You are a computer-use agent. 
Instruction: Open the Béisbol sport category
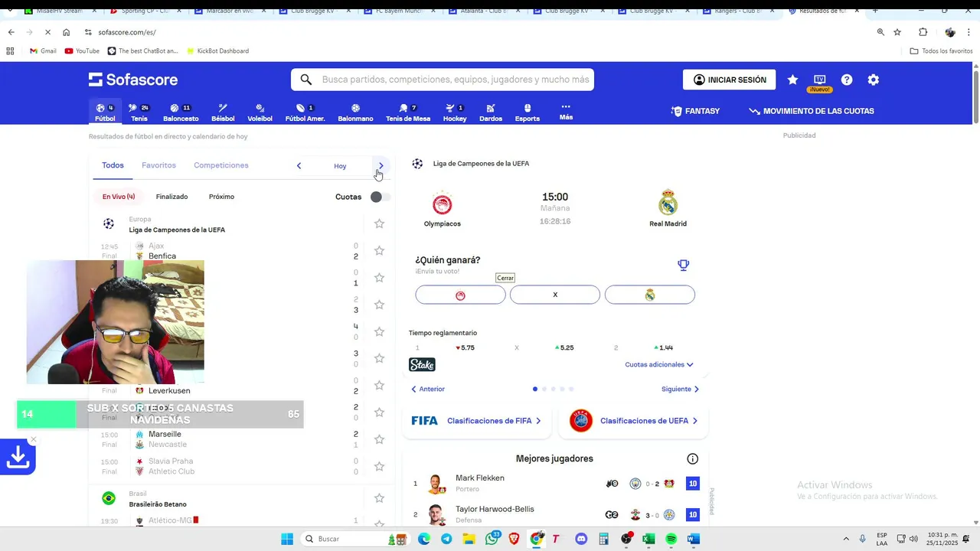(x=223, y=112)
